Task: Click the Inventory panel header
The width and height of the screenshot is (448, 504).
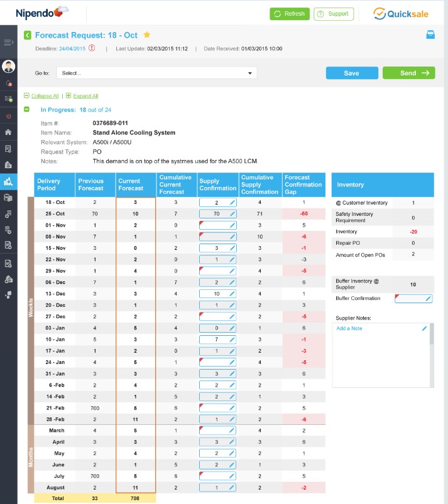Action: (383, 185)
